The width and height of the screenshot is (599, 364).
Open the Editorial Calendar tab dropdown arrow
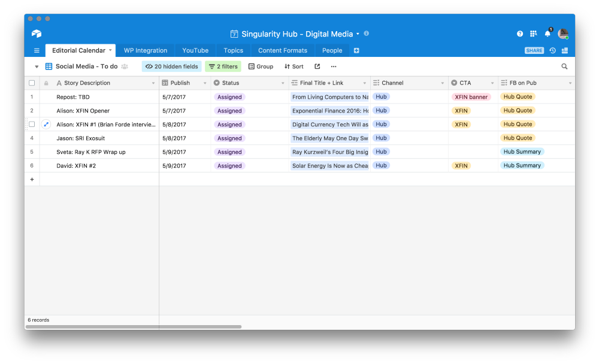(x=110, y=50)
